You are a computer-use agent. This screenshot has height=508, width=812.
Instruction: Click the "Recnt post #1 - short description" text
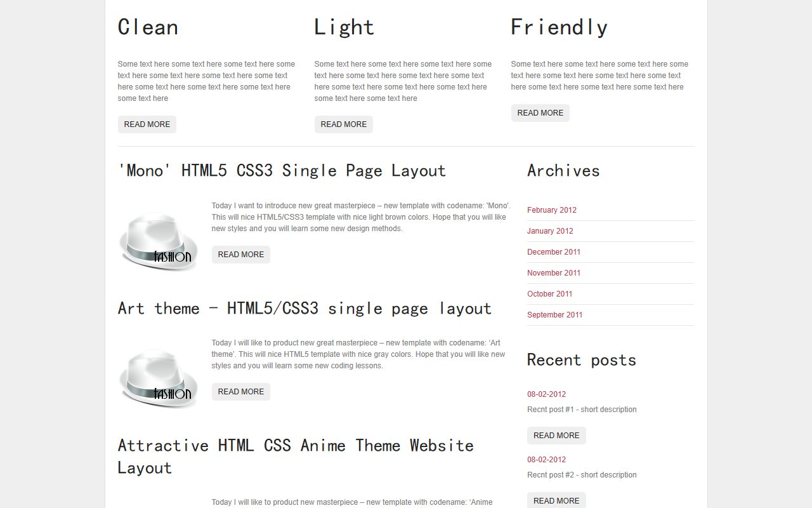(582, 410)
